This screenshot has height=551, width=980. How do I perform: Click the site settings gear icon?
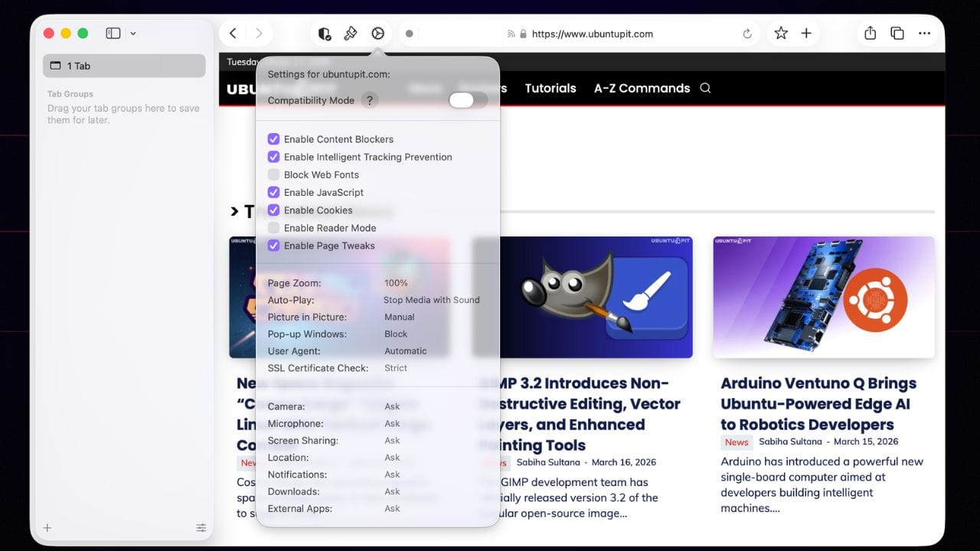(x=377, y=34)
